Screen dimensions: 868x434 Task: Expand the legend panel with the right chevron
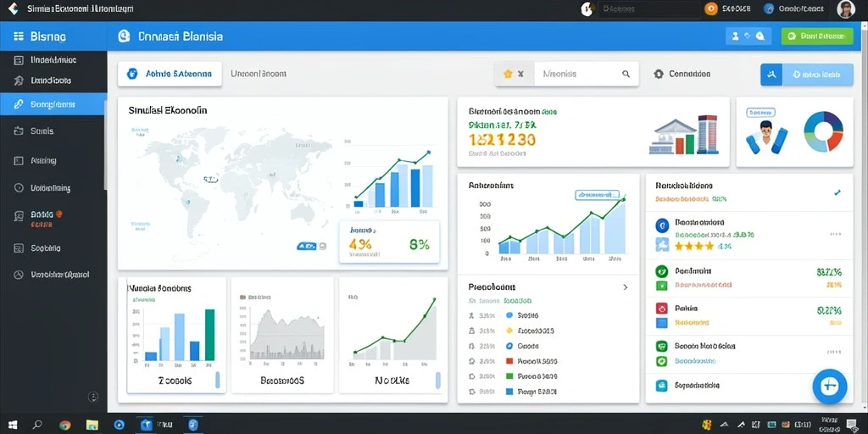pyautogui.click(x=626, y=287)
